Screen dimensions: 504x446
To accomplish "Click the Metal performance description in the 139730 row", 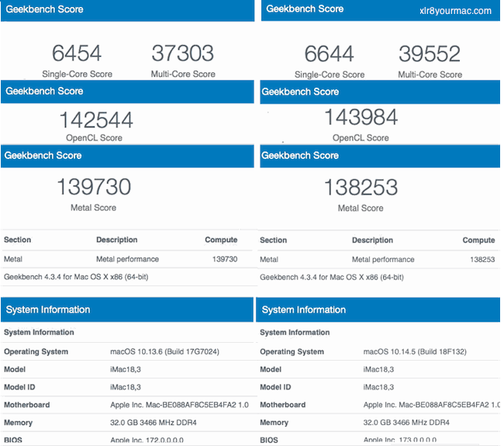I will click(128, 259).
